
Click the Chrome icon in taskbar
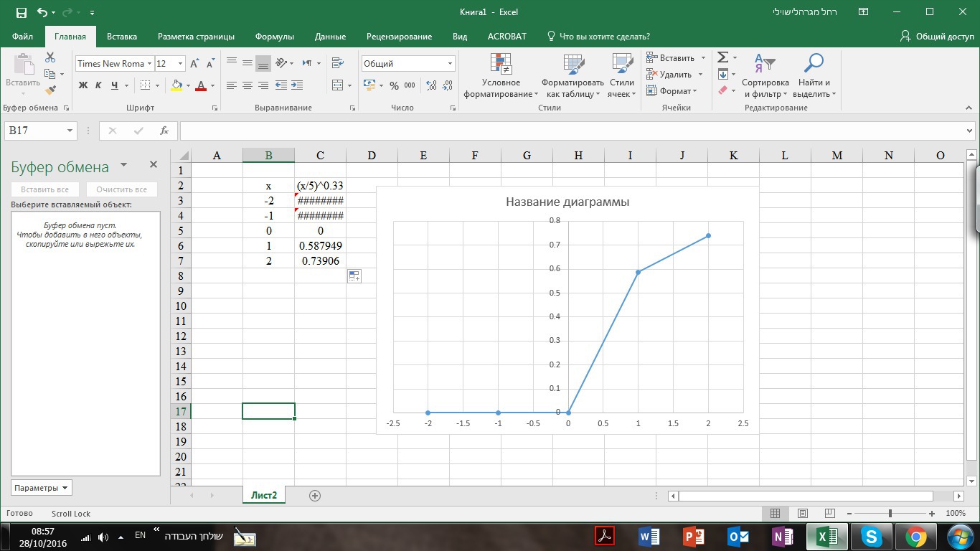coord(915,537)
